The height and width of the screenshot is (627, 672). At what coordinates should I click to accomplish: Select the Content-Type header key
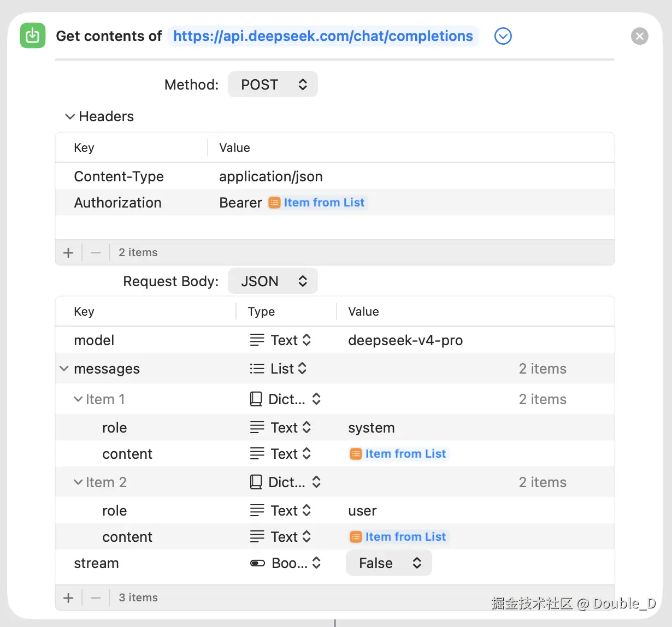click(119, 176)
